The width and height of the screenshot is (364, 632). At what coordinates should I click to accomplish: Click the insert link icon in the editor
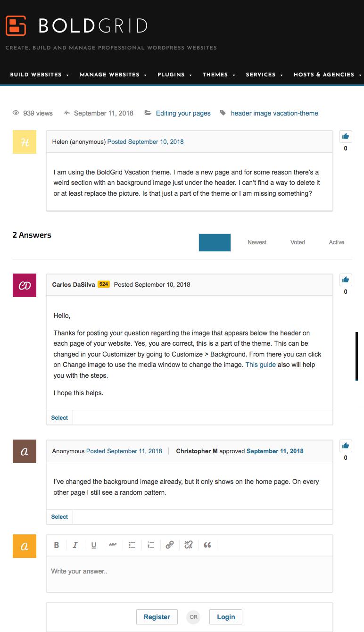click(x=170, y=545)
